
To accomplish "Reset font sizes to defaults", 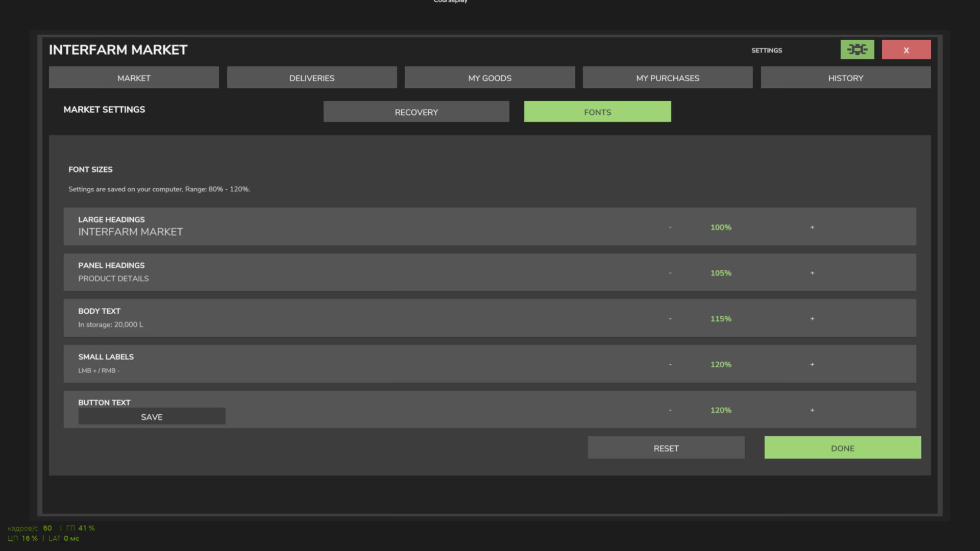I will (666, 447).
